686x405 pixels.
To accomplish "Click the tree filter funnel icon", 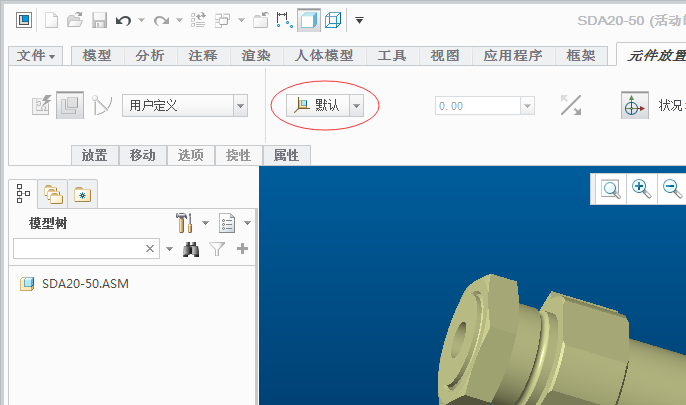I will 217,249.
